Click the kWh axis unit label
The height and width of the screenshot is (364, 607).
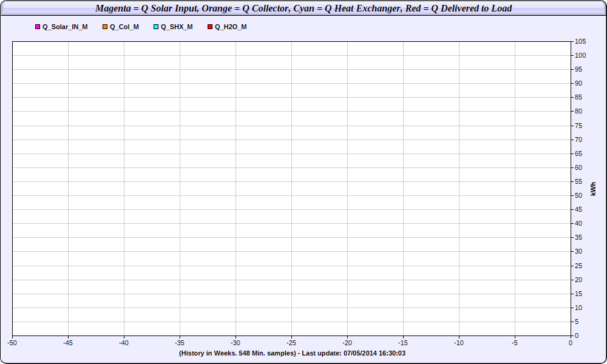coord(594,189)
